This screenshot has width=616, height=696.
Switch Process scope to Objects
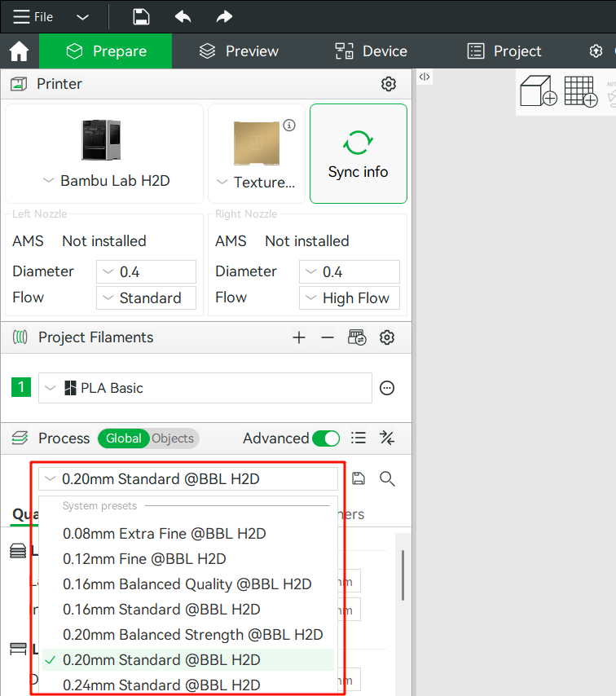pos(173,438)
